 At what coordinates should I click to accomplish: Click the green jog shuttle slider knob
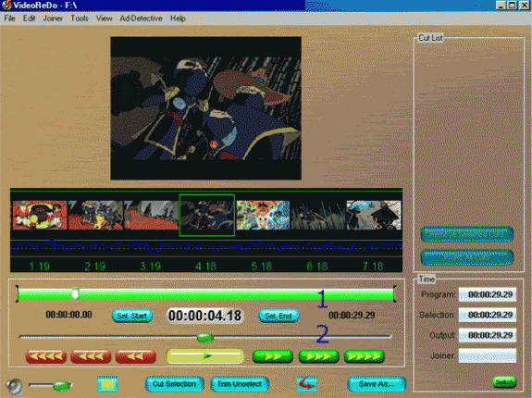pos(205,338)
